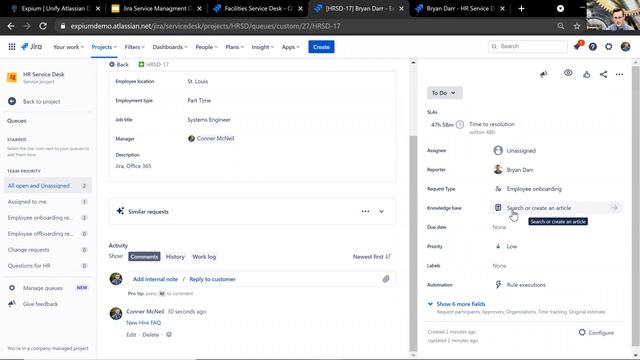Screen dimensions: 640x360
Task: Reload the page in browser
Action: tap(43, 26)
